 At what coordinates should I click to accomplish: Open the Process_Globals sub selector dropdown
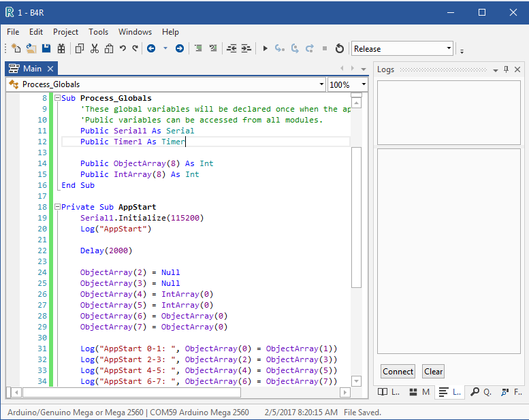pos(321,84)
